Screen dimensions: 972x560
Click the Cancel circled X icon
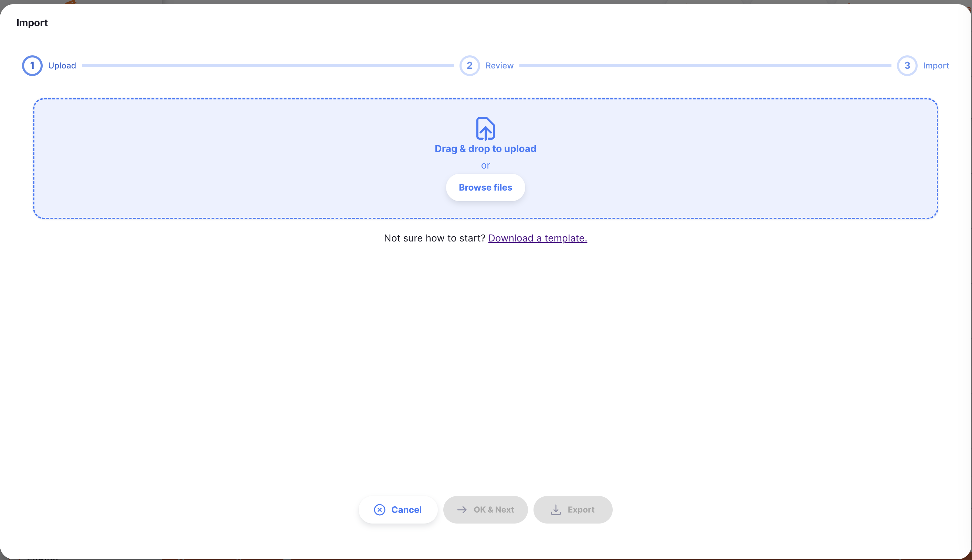(379, 510)
